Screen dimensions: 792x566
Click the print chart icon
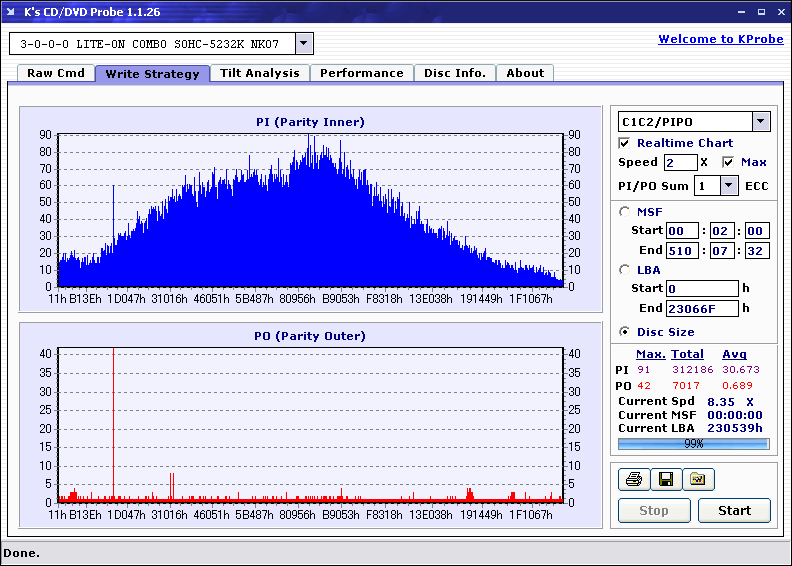[x=633, y=480]
